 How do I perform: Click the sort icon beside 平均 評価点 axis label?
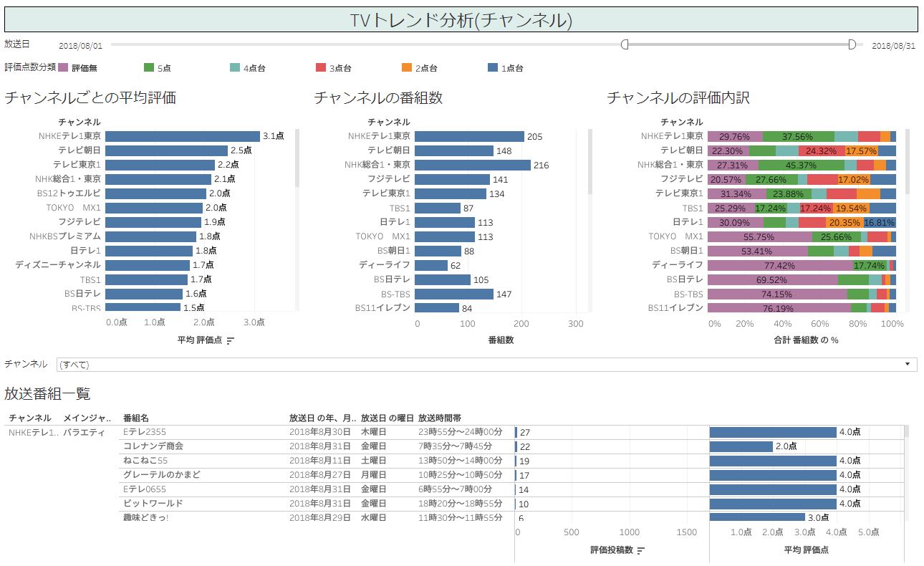(230, 341)
